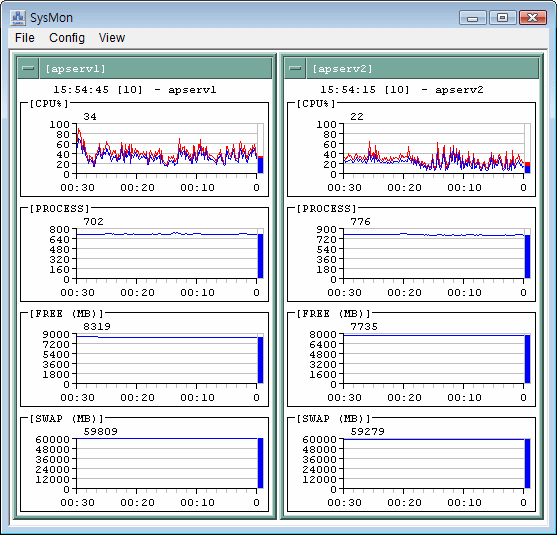Image resolution: width=557 pixels, height=535 pixels.
Task: Open the apserv1 panel system menu icon
Action: [28, 68]
